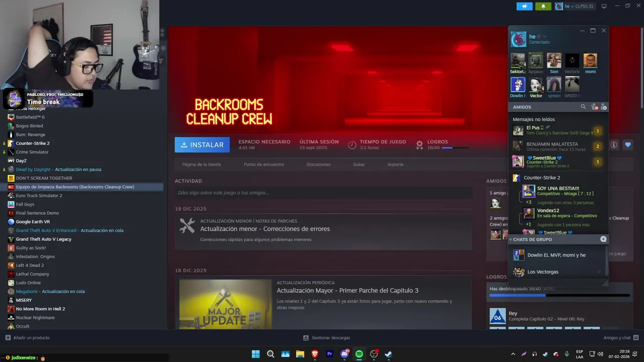Open the Soporte tab
The width and height of the screenshot is (644, 362).
[395, 164]
